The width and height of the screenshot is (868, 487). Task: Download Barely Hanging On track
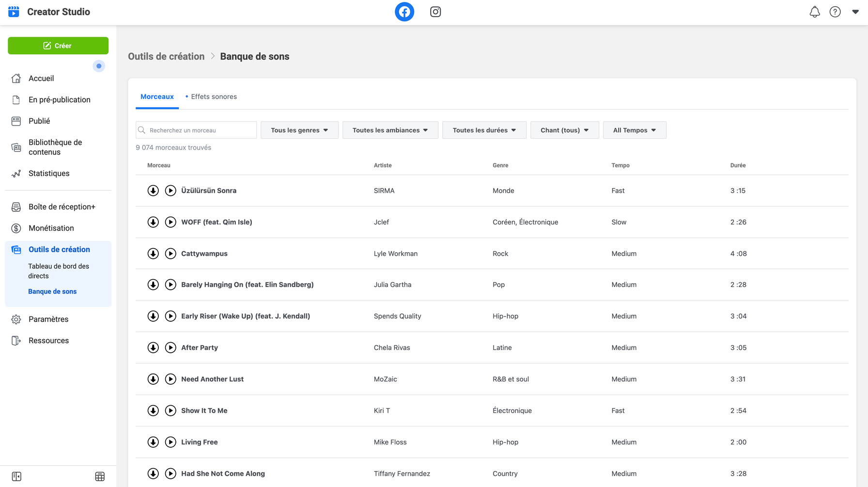(x=153, y=284)
